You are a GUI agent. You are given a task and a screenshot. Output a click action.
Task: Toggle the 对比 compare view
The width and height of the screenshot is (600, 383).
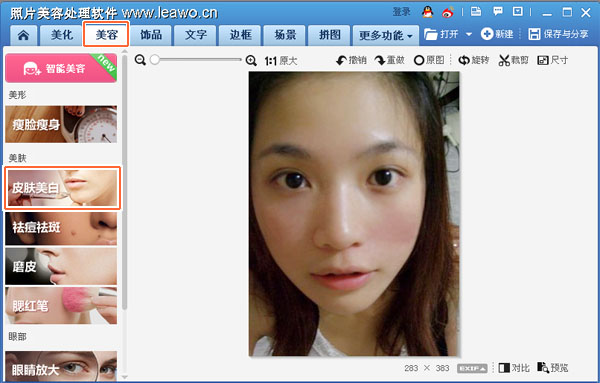pos(514,368)
